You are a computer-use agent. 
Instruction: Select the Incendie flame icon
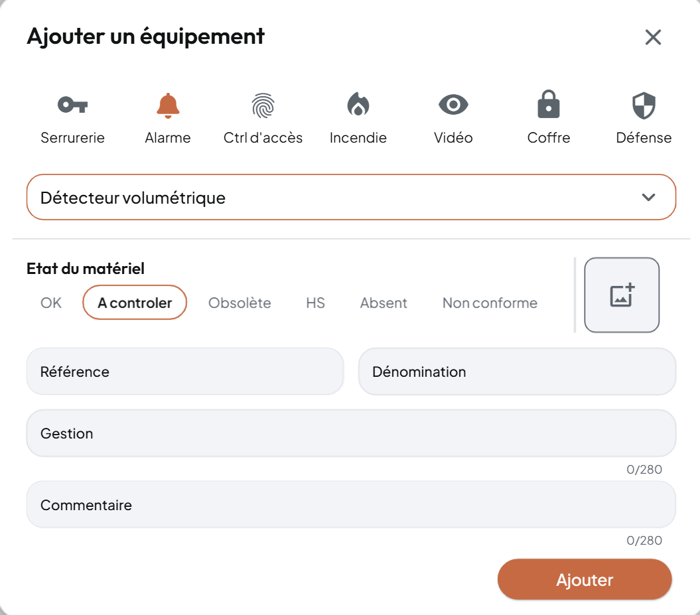(x=358, y=105)
